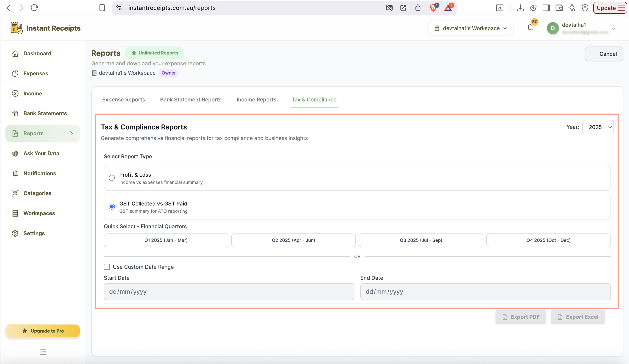
Task: Open the Year 2025 dropdown
Action: pyautogui.click(x=598, y=127)
